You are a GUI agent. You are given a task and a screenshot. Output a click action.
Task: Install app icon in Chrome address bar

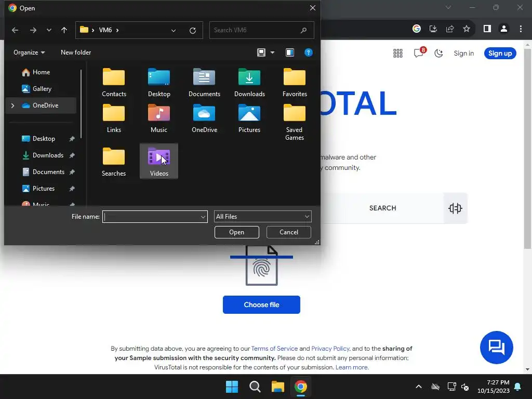point(433,29)
